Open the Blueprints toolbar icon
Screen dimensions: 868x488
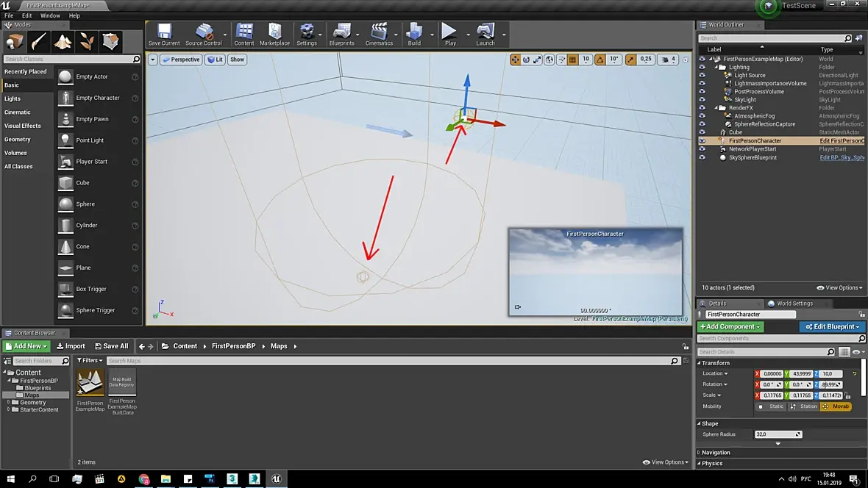pyautogui.click(x=342, y=34)
